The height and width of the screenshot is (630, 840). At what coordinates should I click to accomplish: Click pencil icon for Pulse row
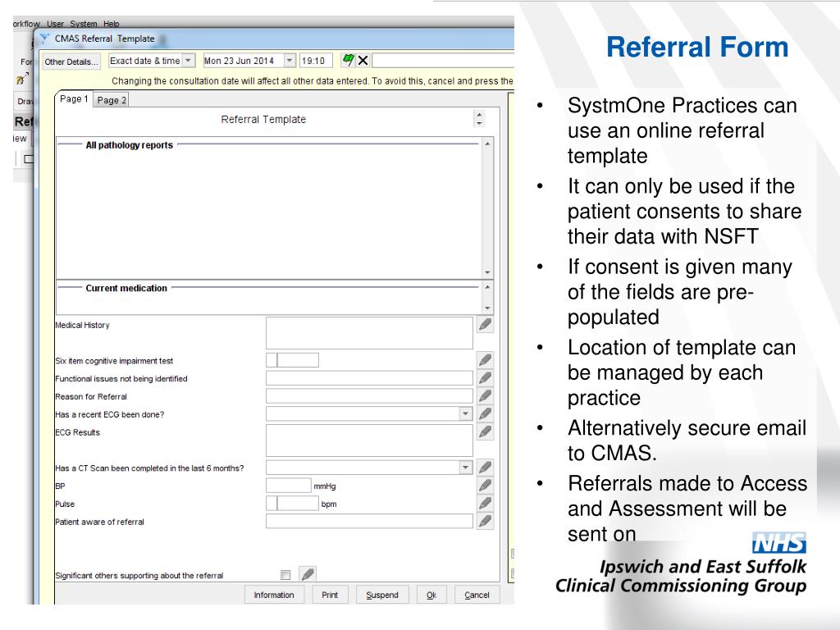point(486,503)
